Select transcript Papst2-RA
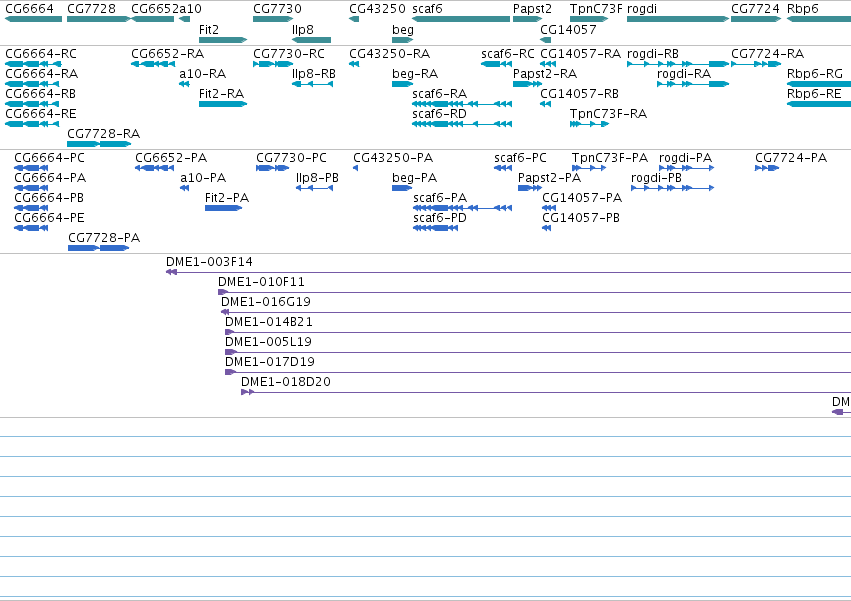Viewport: 851px width, 601px height. [545, 74]
